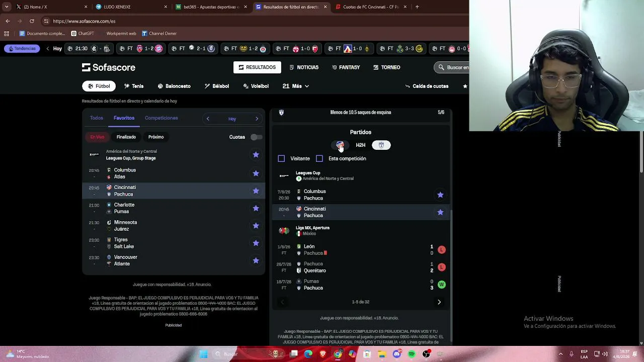The image size is (644, 362).
Task: Go to next day in date picker
Action: (x=257, y=119)
